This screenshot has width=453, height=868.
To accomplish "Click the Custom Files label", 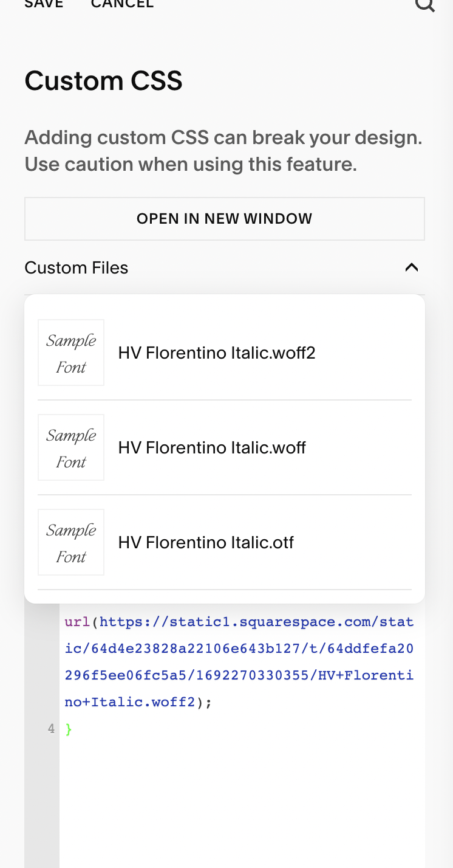I will point(77,268).
